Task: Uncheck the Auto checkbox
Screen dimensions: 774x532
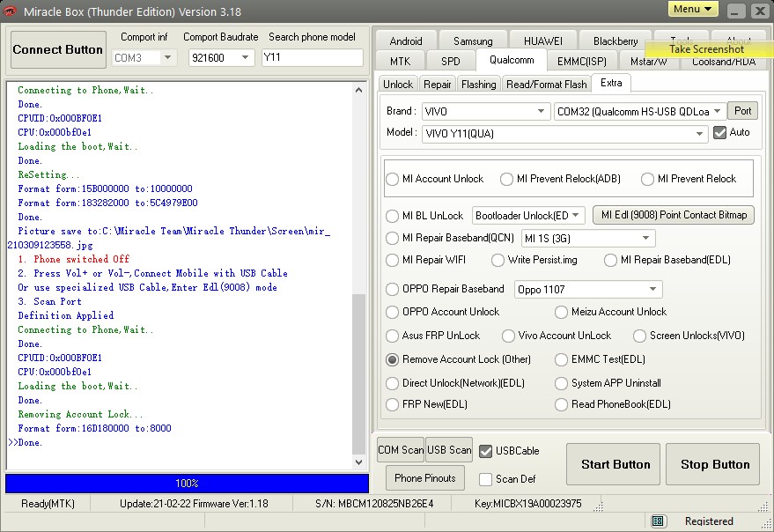Action: (x=719, y=132)
